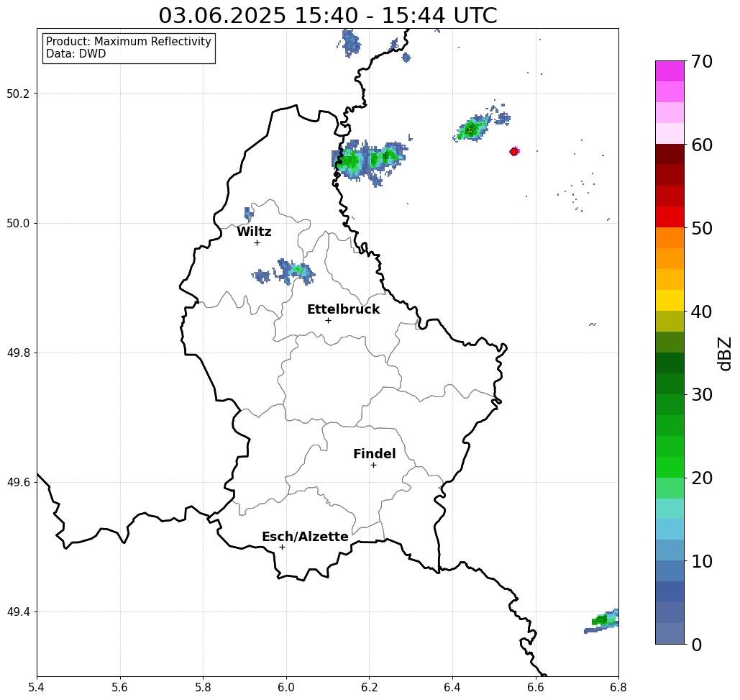Click the cross marker below Findel
This screenshot has height=700, width=740.
tap(373, 465)
